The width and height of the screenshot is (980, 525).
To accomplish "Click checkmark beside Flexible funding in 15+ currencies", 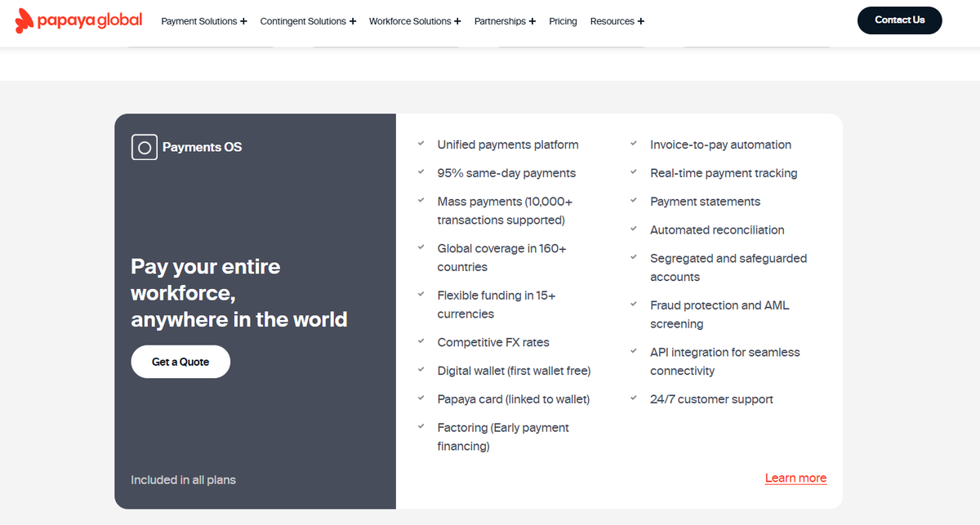I will click(421, 294).
